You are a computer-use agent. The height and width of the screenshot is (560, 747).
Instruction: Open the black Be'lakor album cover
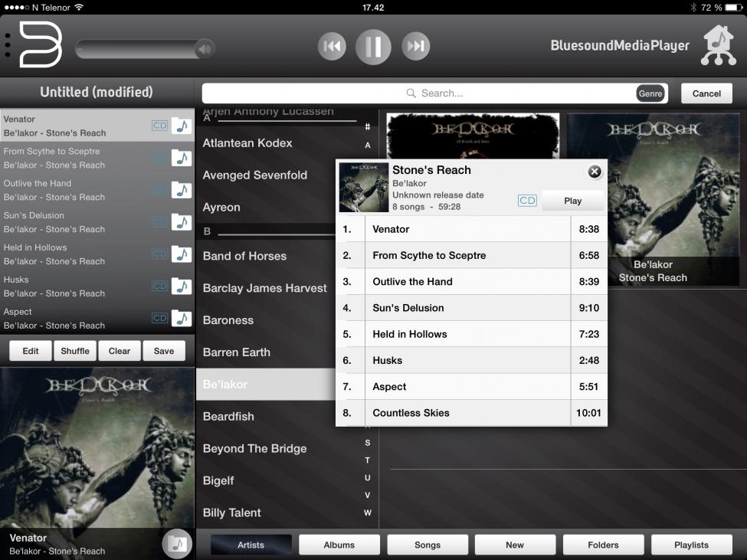point(473,136)
